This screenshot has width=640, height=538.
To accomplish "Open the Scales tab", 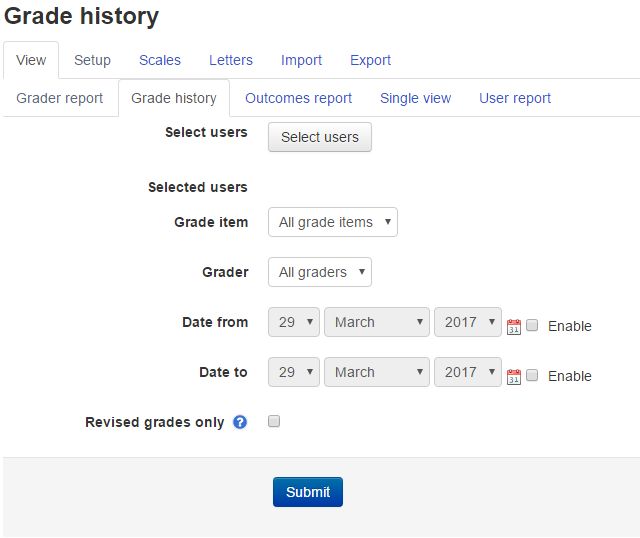I will click(x=160, y=60).
